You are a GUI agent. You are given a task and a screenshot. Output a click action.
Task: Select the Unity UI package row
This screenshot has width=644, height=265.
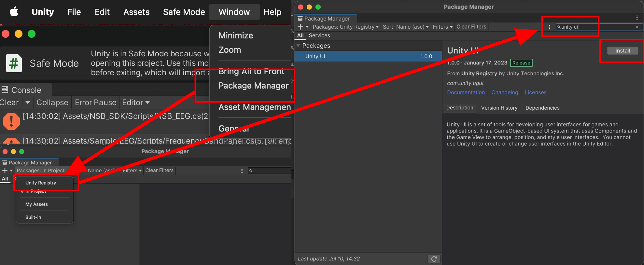click(x=368, y=56)
